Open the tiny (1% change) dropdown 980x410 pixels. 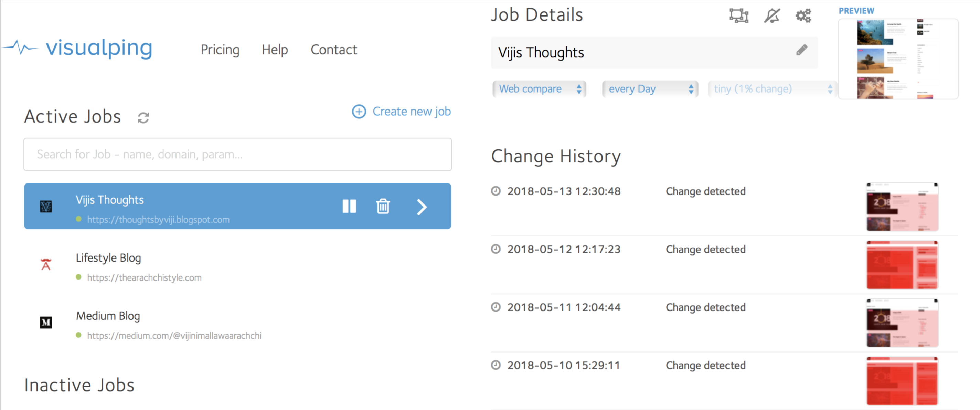[x=772, y=89]
